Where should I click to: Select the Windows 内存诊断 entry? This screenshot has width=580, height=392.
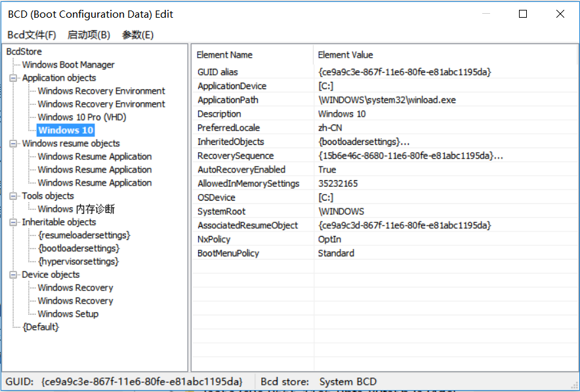(76, 209)
